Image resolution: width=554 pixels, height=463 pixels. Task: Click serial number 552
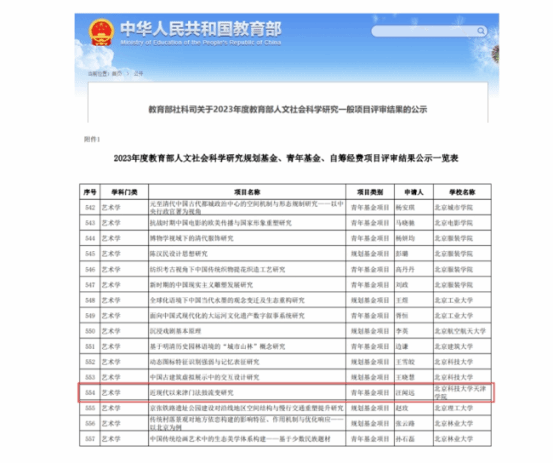click(90, 362)
